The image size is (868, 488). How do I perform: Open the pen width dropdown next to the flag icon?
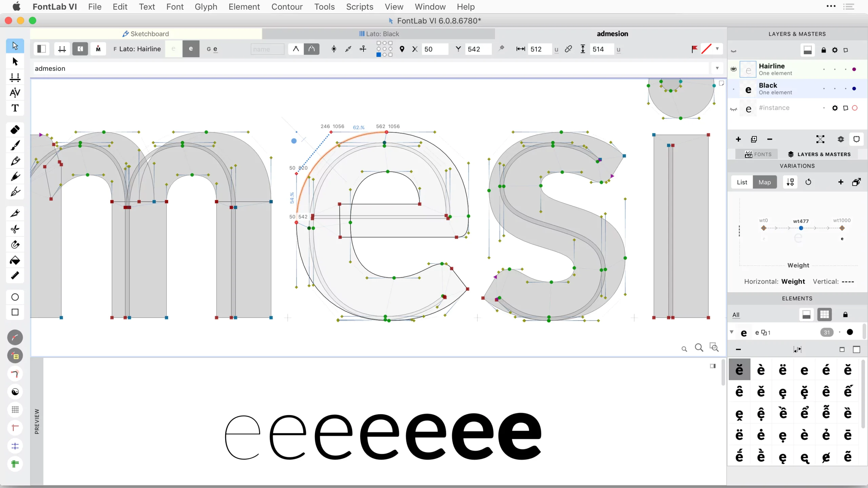pyautogui.click(x=717, y=49)
